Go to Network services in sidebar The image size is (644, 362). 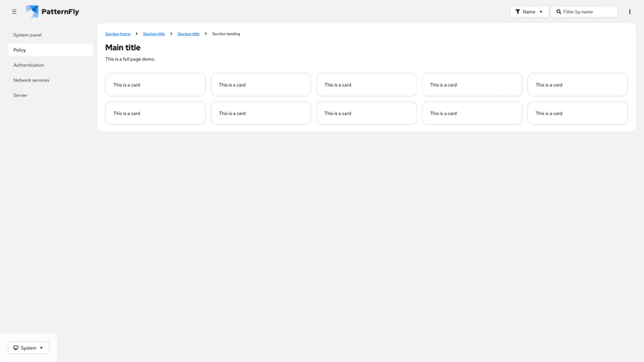coord(31,80)
